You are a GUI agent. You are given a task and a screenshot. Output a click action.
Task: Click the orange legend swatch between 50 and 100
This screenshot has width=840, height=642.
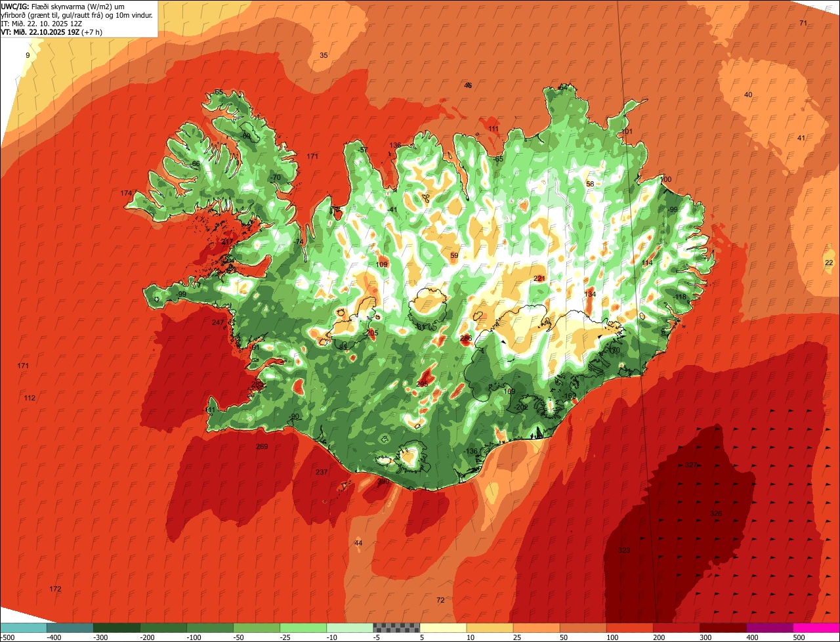coord(583,628)
